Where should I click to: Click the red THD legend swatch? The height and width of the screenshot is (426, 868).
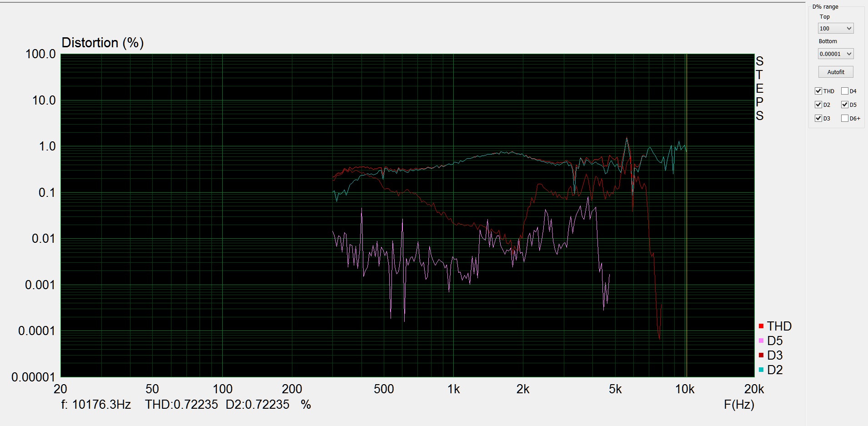[761, 326]
